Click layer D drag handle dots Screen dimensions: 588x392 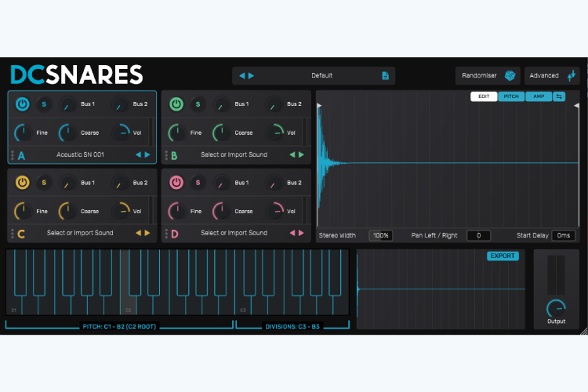166,234
